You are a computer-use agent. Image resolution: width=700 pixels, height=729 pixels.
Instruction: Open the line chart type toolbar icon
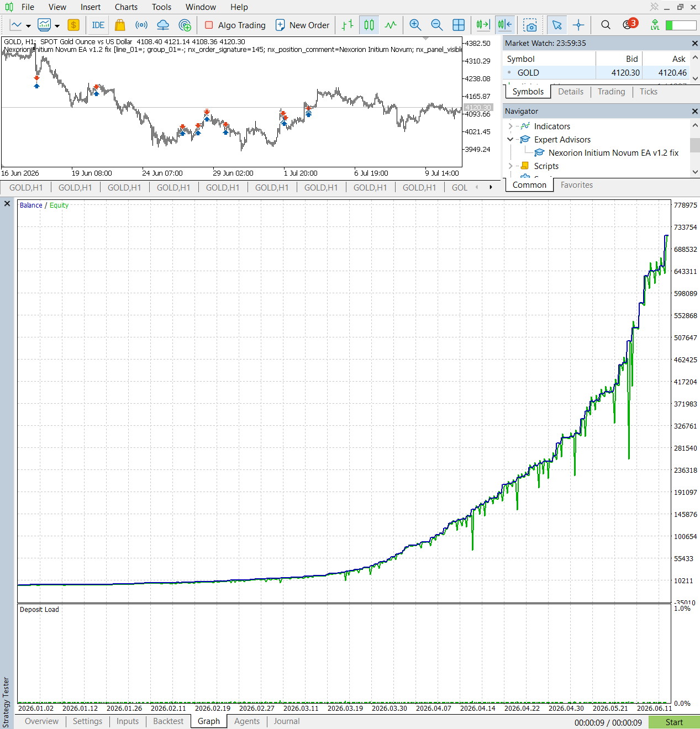(x=15, y=25)
